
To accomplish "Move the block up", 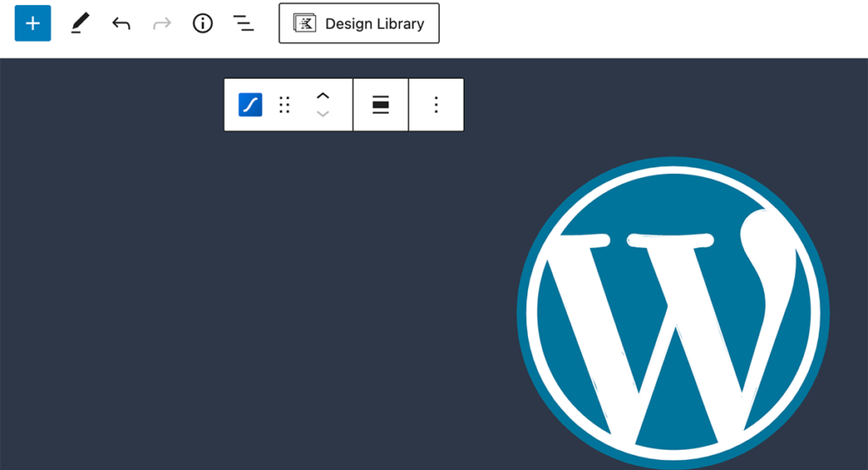I will coord(323,96).
